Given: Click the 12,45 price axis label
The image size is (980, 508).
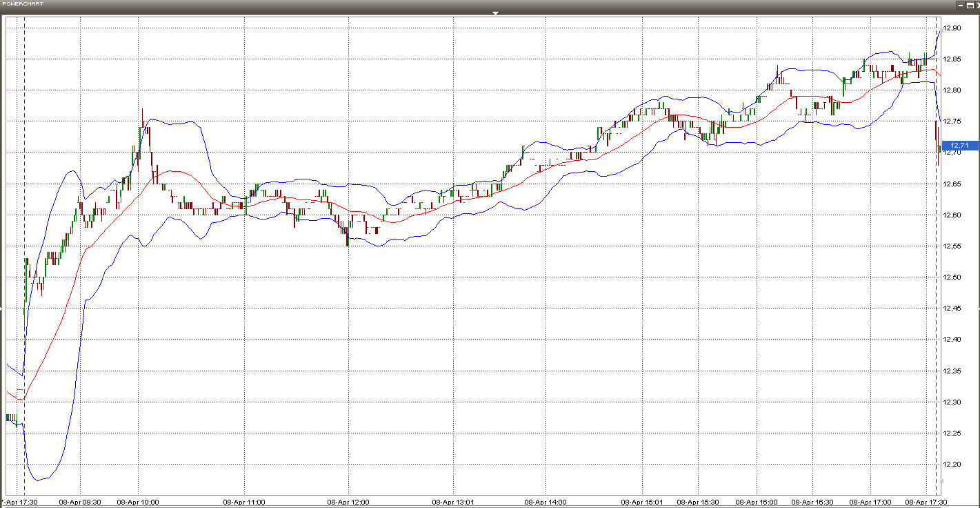Looking at the screenshot, I should pyautogui.click(x=953, y=309).
